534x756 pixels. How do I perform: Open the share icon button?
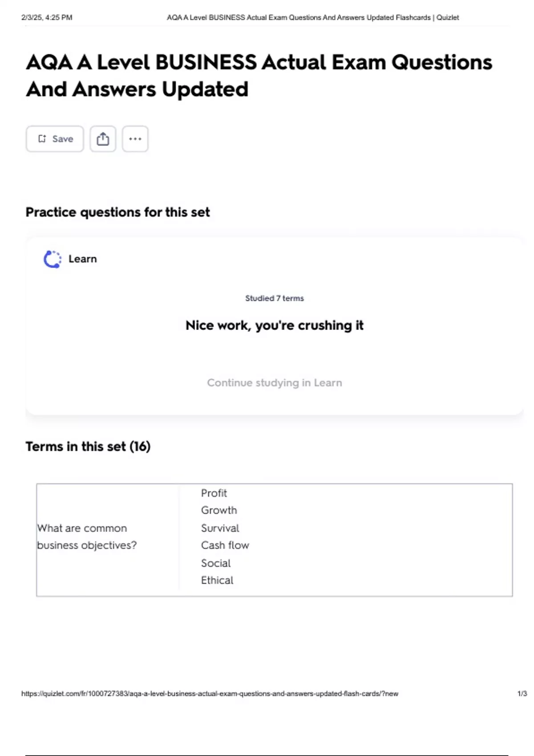click(x=103, y=139)
